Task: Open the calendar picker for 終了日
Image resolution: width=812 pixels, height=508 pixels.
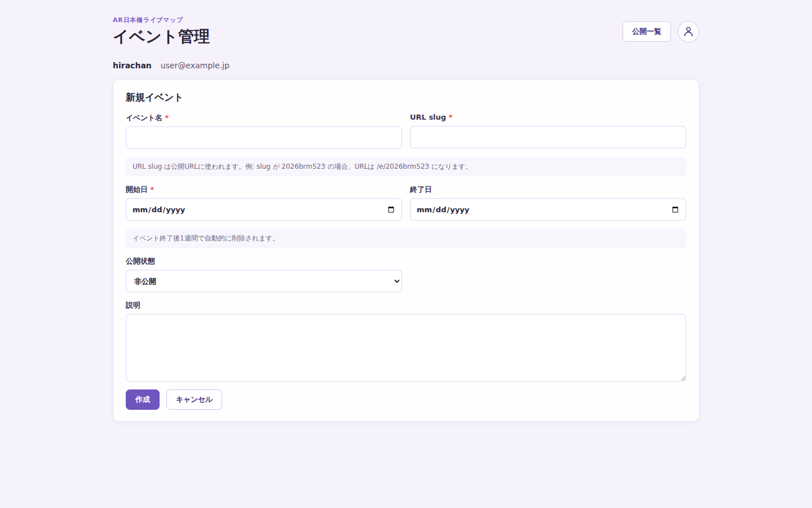Action: [675, 209]
